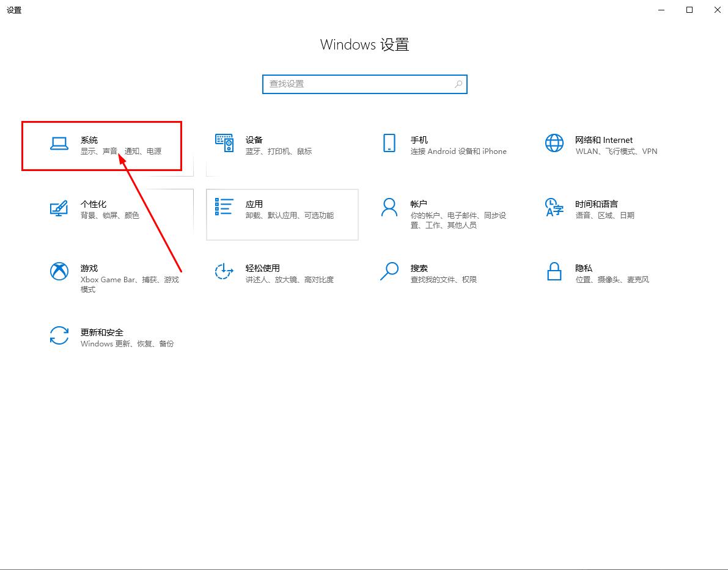Open the 游戏 Xbox icon
The image size is (728, 570).
click(59, 271)
